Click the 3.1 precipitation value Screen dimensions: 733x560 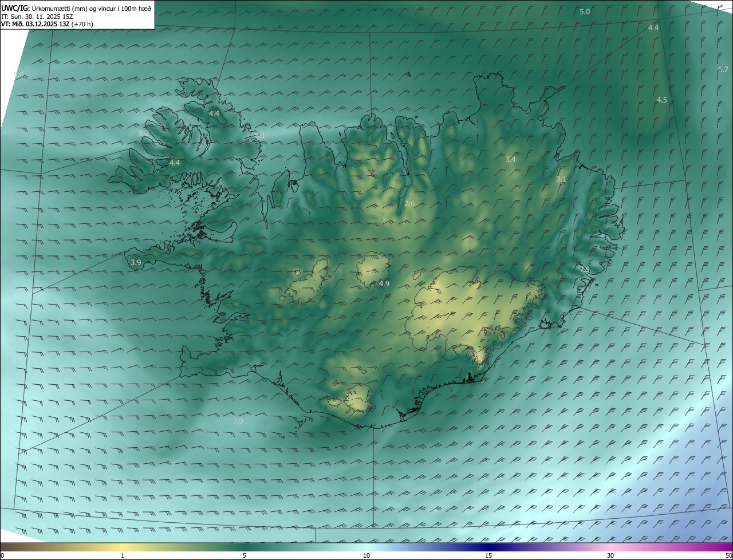point(561,179)
